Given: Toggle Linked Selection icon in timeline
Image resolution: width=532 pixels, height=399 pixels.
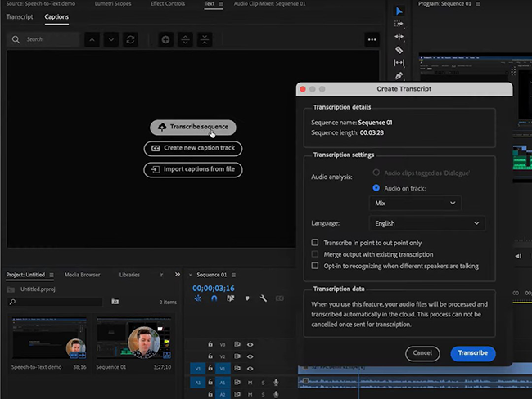Looking at the screenshot, I should [x=230, y=298].
